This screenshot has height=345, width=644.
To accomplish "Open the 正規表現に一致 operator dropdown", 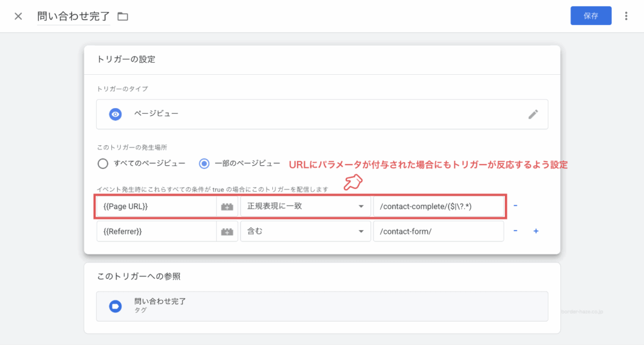I will [x=305, y=206].
